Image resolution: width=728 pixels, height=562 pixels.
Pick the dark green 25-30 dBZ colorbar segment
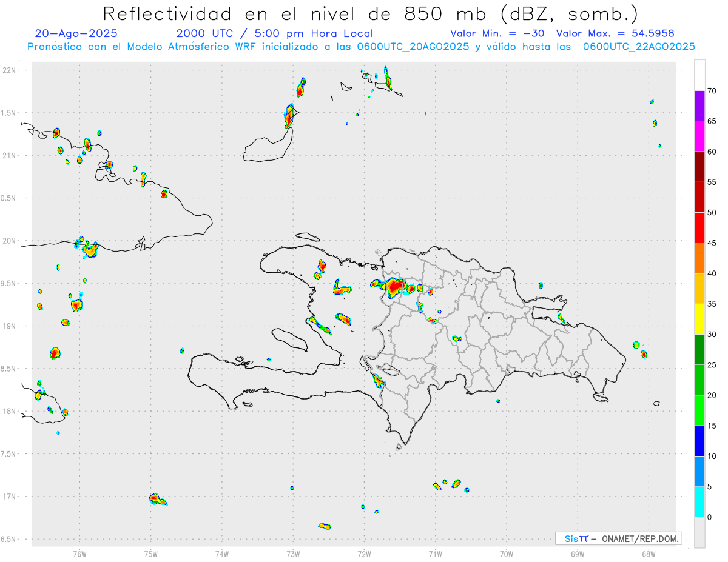[699, 349]
